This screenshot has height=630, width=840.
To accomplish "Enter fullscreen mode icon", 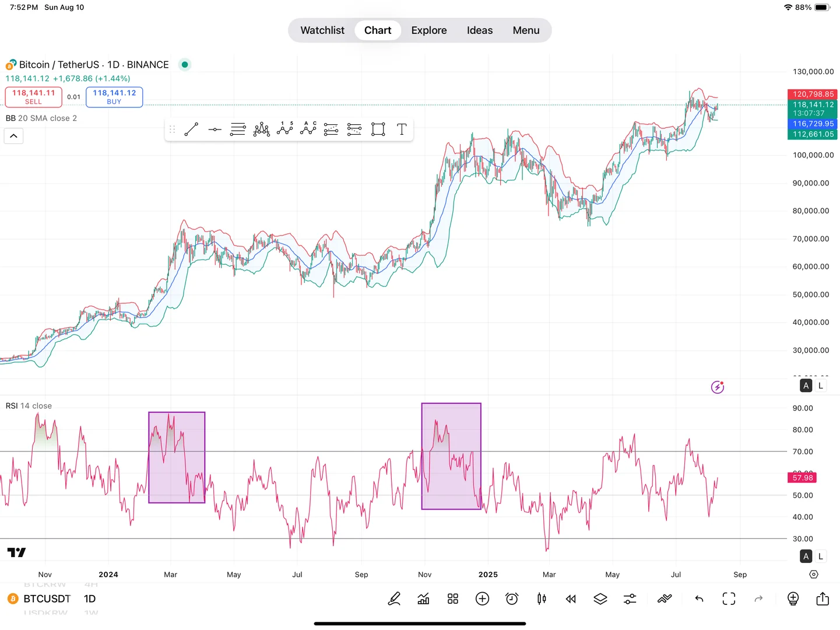I will pyautogui.click(x=729, y=598).
